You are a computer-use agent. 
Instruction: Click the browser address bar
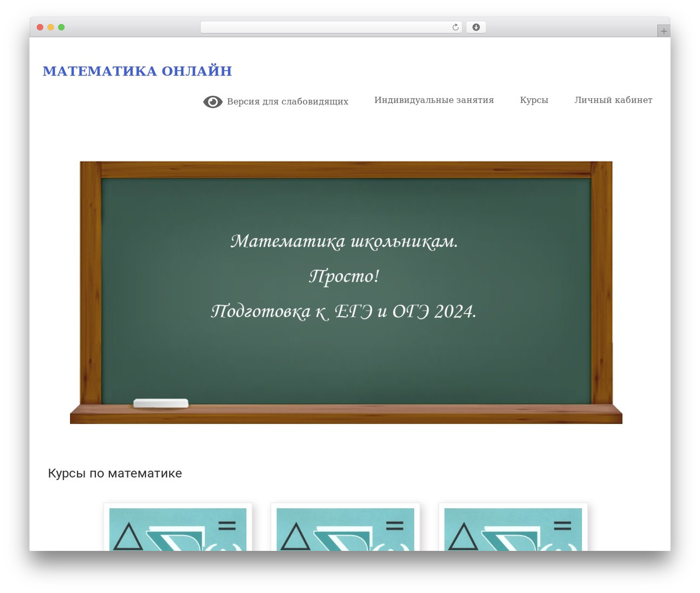tap(331, 27)
